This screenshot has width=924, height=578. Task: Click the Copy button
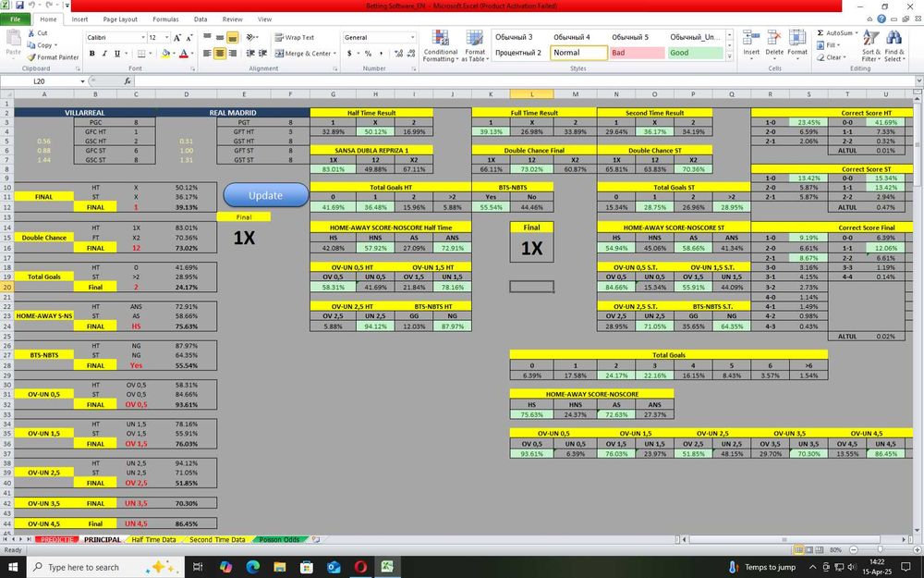[x=40, y=45]
